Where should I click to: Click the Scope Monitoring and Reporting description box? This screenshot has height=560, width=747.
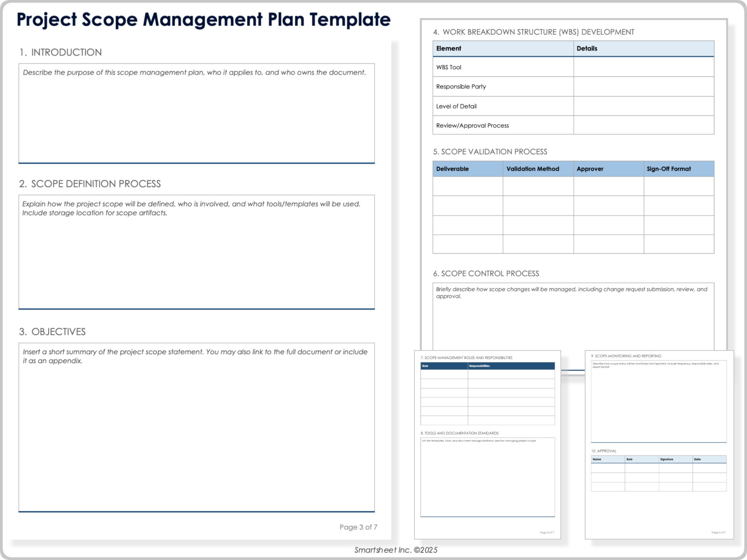[659, 401]
